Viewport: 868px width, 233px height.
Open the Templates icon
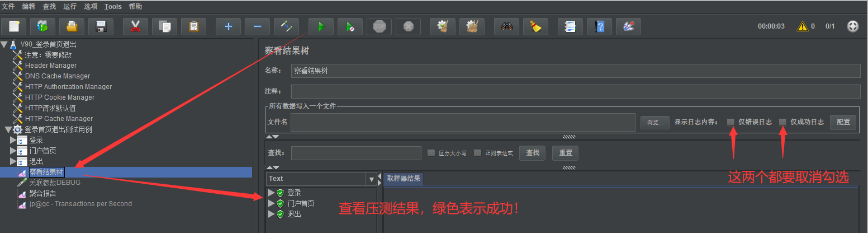42,26
